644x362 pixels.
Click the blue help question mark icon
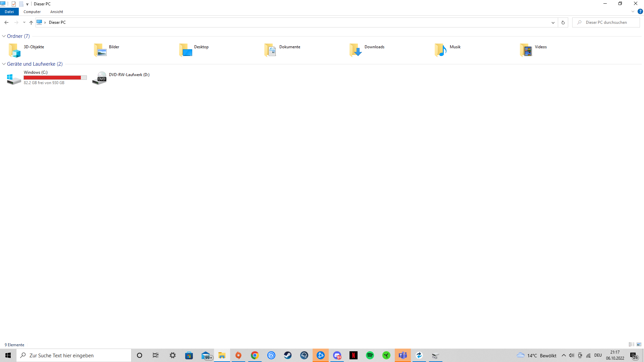tap(640, 11)
